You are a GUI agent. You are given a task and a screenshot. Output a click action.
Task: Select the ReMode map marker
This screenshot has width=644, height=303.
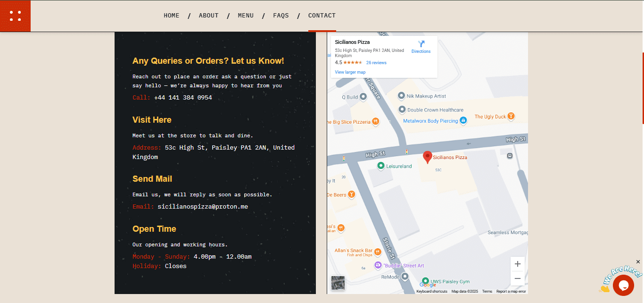[405, 277]
